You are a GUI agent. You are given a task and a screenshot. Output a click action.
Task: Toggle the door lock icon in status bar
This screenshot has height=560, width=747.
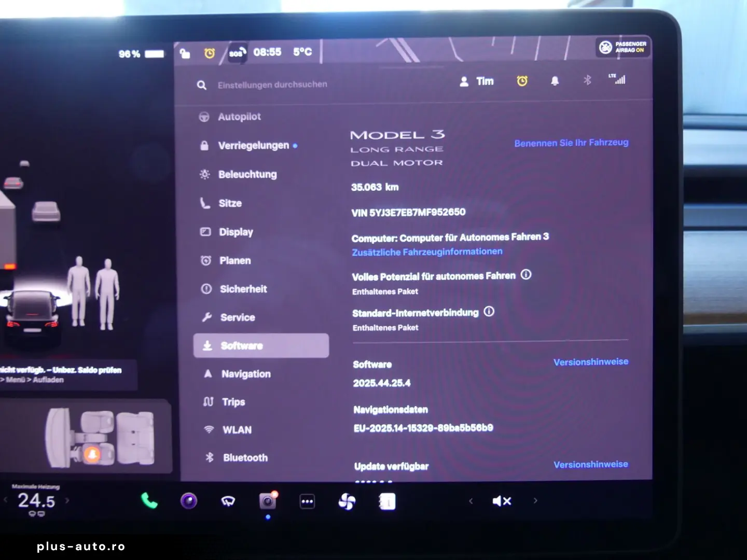185,53
